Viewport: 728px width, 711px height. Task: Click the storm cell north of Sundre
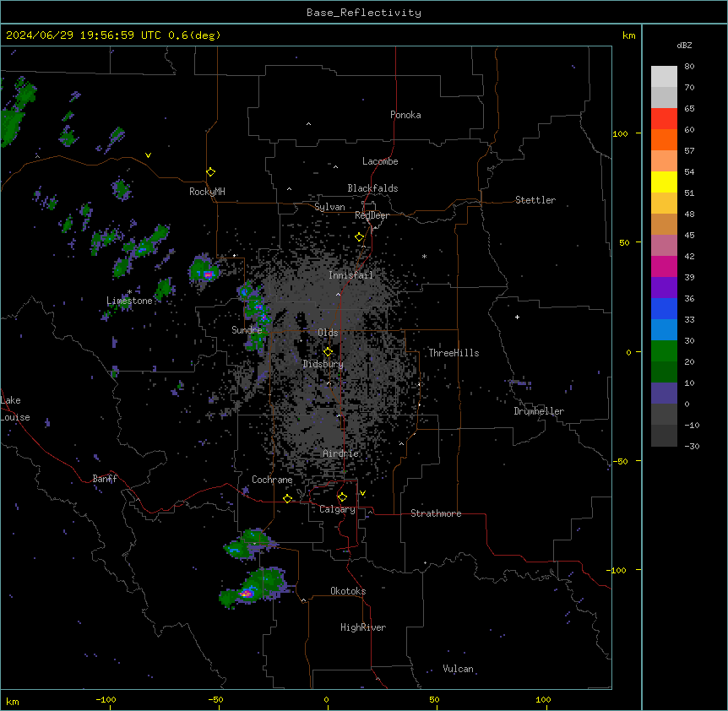tap(254, 316)
